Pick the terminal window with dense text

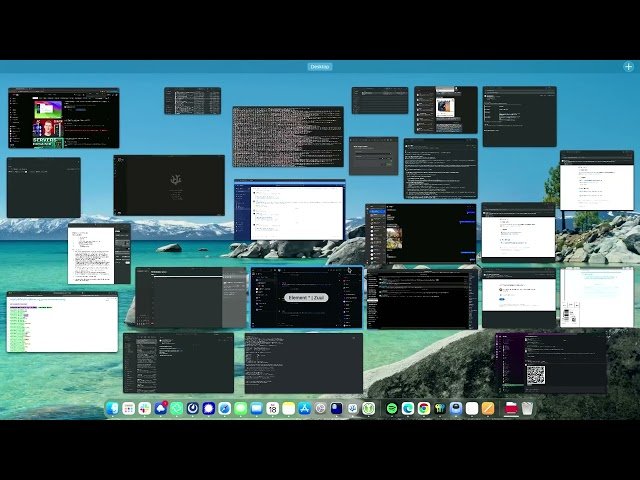[x=288, y=136]
